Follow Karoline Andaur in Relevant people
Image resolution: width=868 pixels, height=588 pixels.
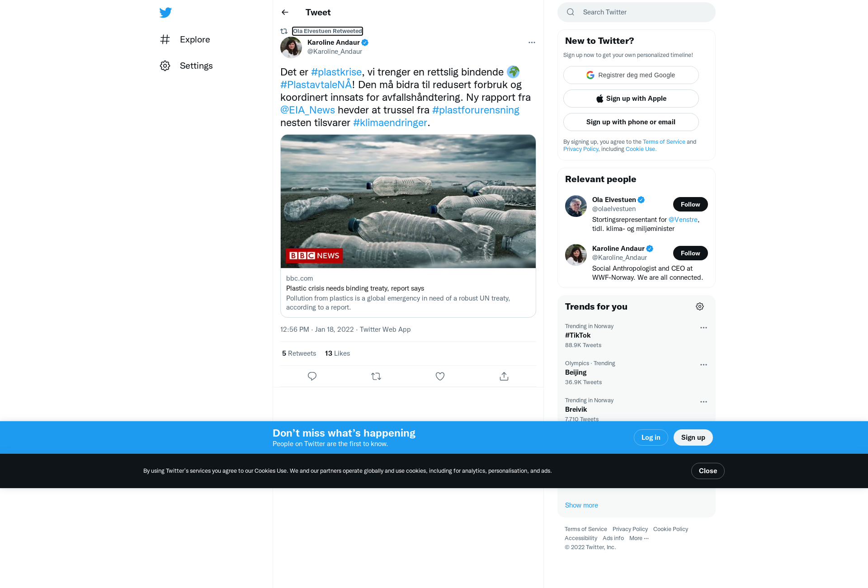click(690, 253)
